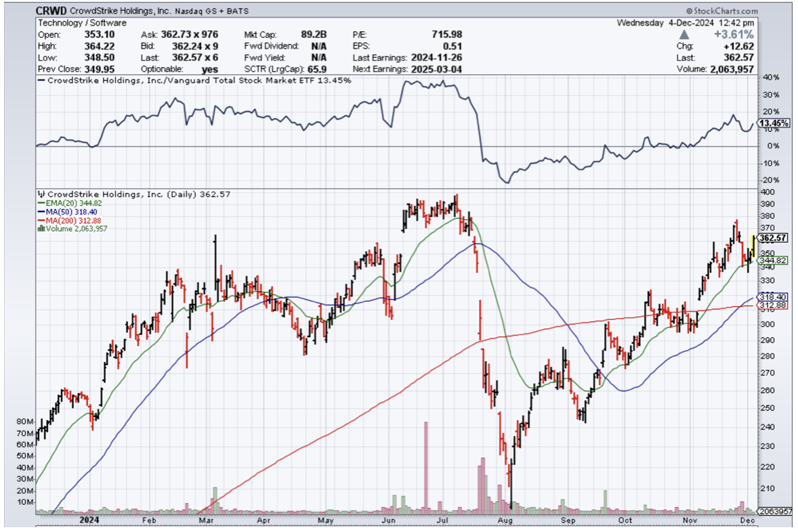
Task: Click the Dec label on the time axis
Action: tap(747, 520)
